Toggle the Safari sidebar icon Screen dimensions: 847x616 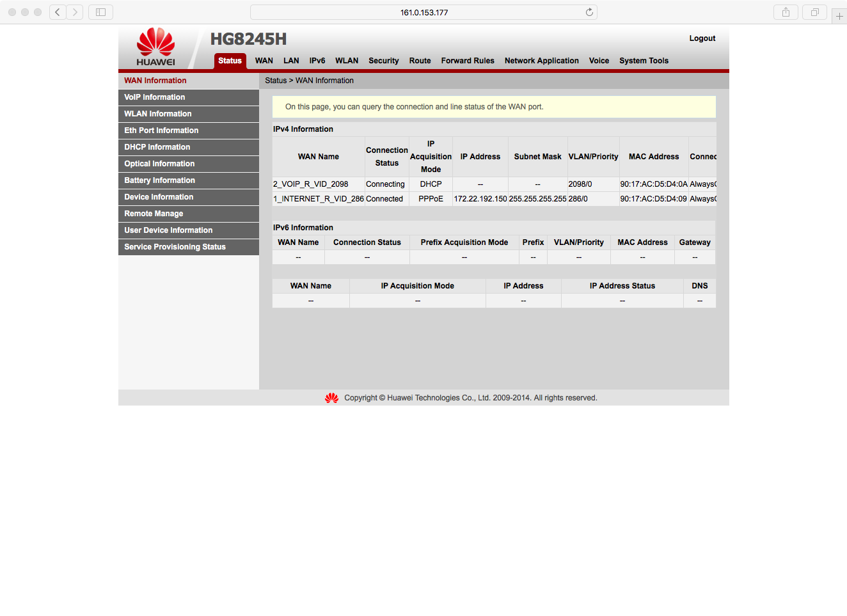coord(100,12)
